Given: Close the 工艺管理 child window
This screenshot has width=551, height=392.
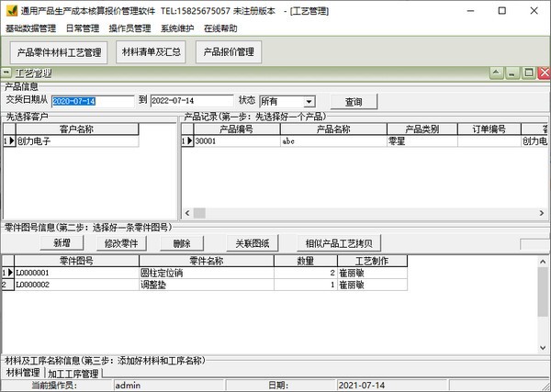Looking at the screenshot, I should [545, 73].
